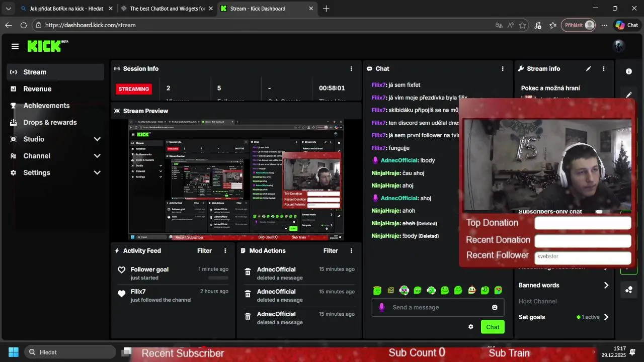
Task: Open the Chat panel three-dot menu
Action: tap(502, 69)
